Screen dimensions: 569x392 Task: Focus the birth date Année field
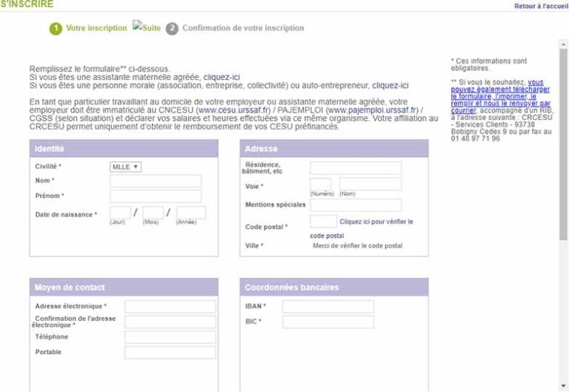pyautogui.click(x=191, y=213)
